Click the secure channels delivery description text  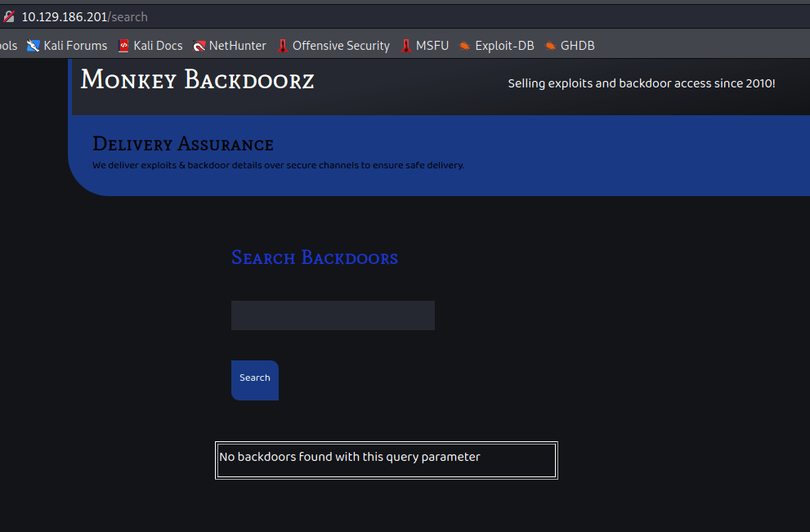[x=278, y=165]
